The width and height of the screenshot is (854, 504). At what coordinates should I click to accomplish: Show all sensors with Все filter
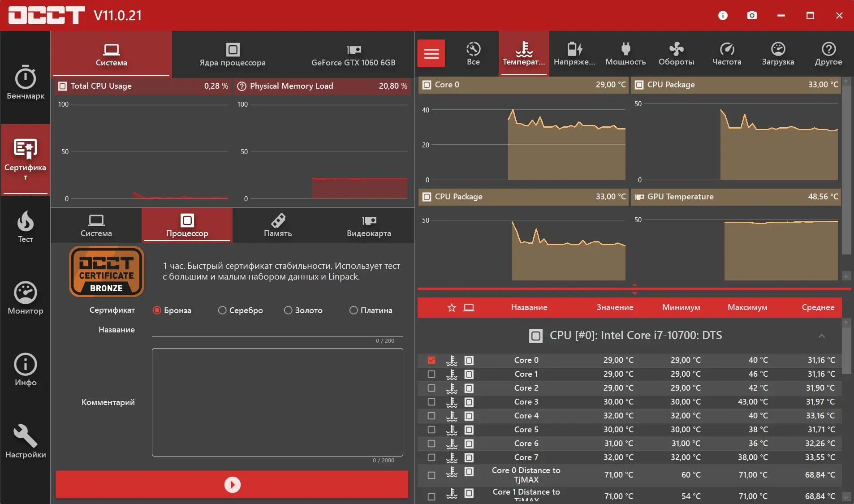(473, 54)
